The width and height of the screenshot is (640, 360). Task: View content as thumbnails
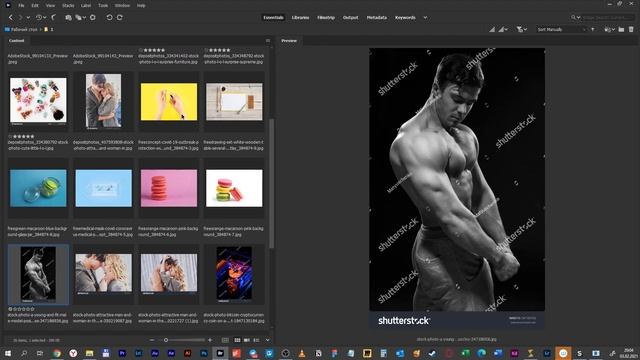point(237,340)
